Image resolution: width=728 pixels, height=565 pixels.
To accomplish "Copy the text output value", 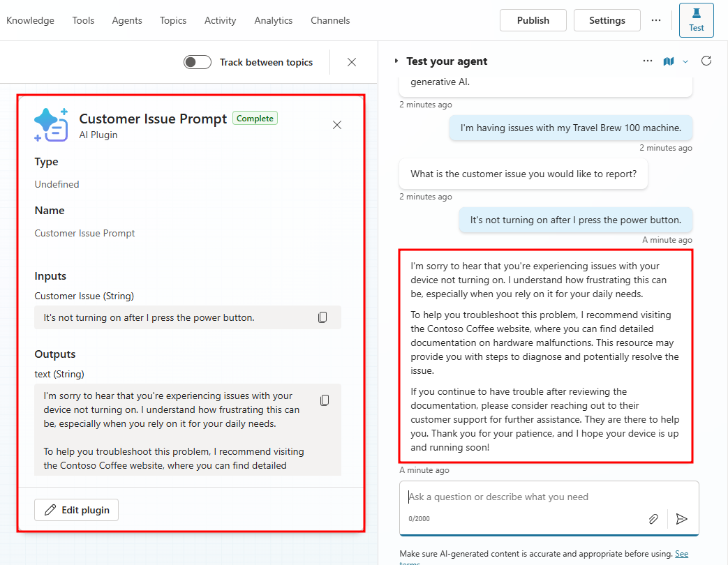I will (x=325, y=400).
